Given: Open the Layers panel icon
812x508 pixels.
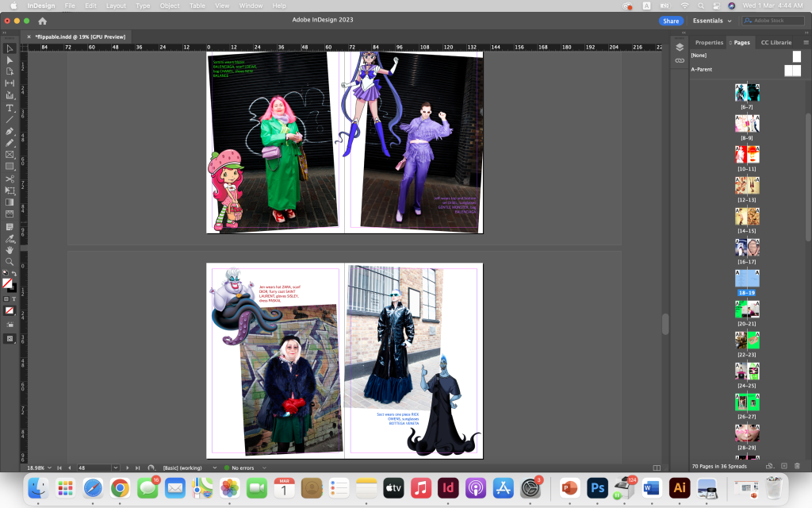Looking at the screenshot, I should (680, 47).
